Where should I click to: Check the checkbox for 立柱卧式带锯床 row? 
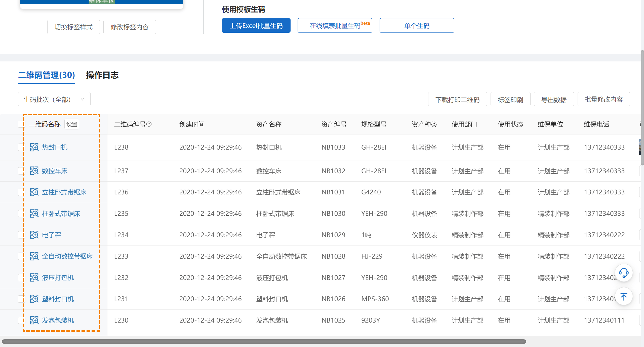(x=21, y=192)
